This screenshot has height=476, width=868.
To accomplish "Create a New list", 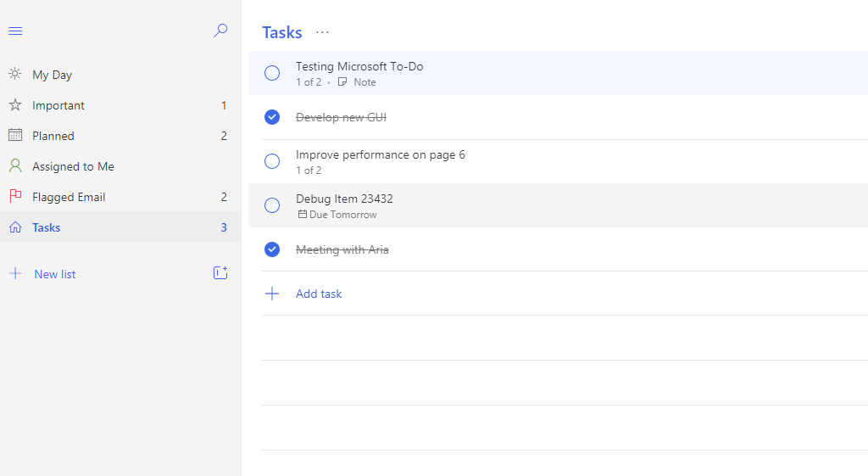I will (x=55, y=274).
